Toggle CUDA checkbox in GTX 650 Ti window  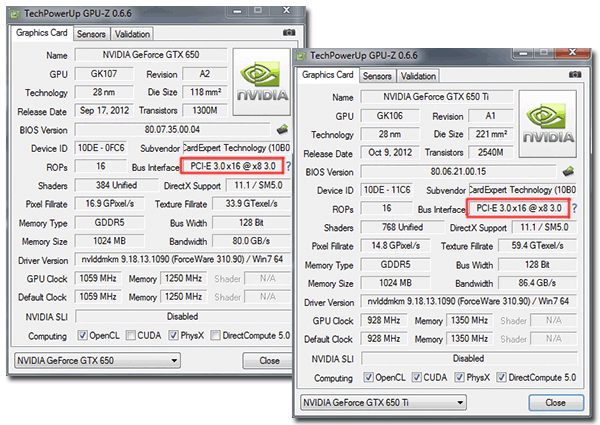pyautogui.click(x=416, y=377)
